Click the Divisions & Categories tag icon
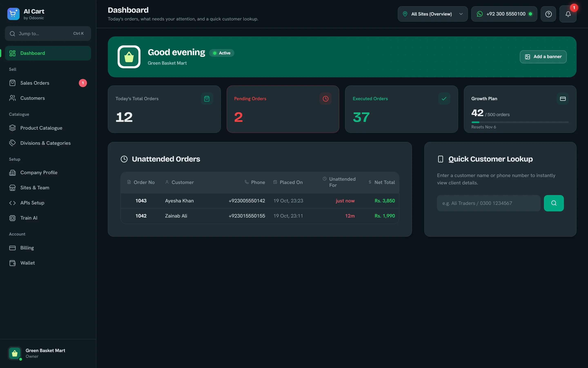 tap(12, 143)
